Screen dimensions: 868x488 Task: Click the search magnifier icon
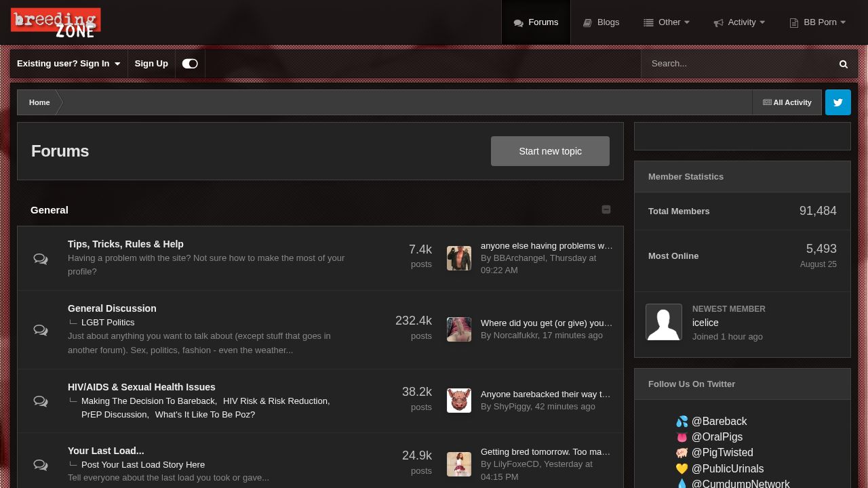[x=843, y=64]
